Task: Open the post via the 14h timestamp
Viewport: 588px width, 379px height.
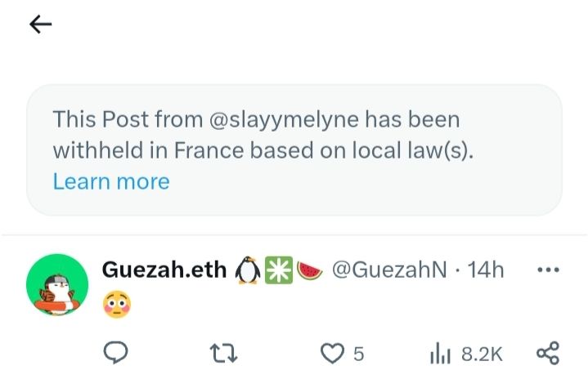Action: click(486, 270)
